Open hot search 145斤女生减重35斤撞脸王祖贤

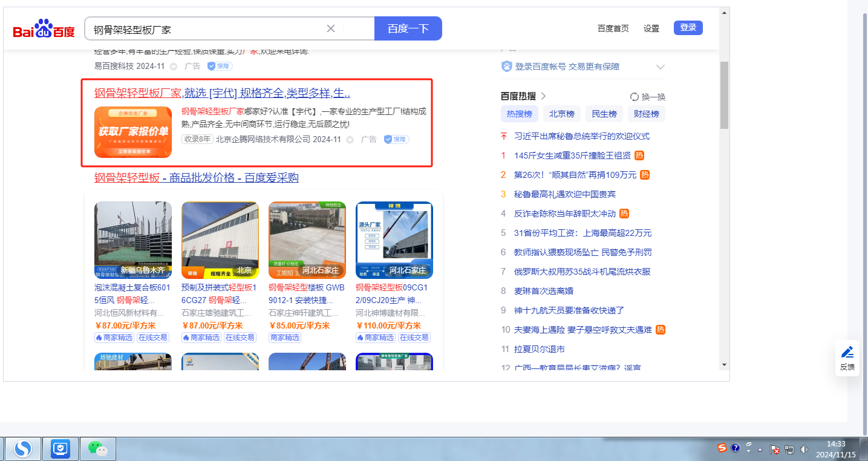point(572,155)
